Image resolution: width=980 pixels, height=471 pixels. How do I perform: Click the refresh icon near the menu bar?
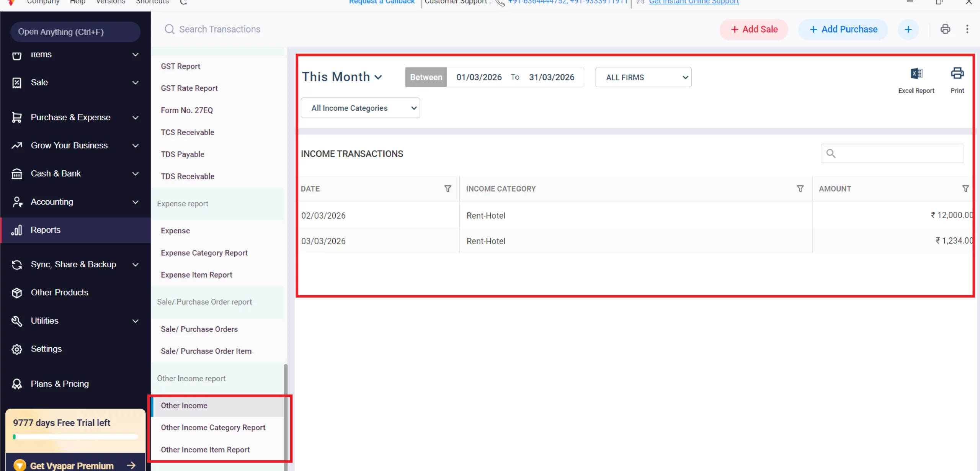point(183,2)
